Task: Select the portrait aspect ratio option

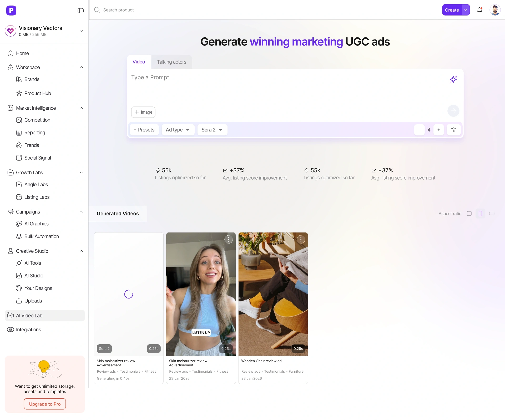Action: pos(480,214)
